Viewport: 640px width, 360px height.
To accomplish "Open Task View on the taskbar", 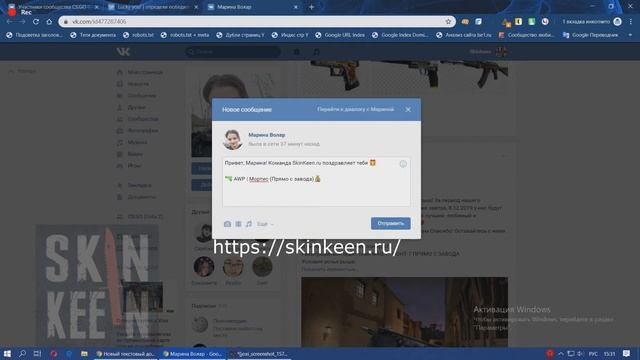I will click(x=37, y=353).
